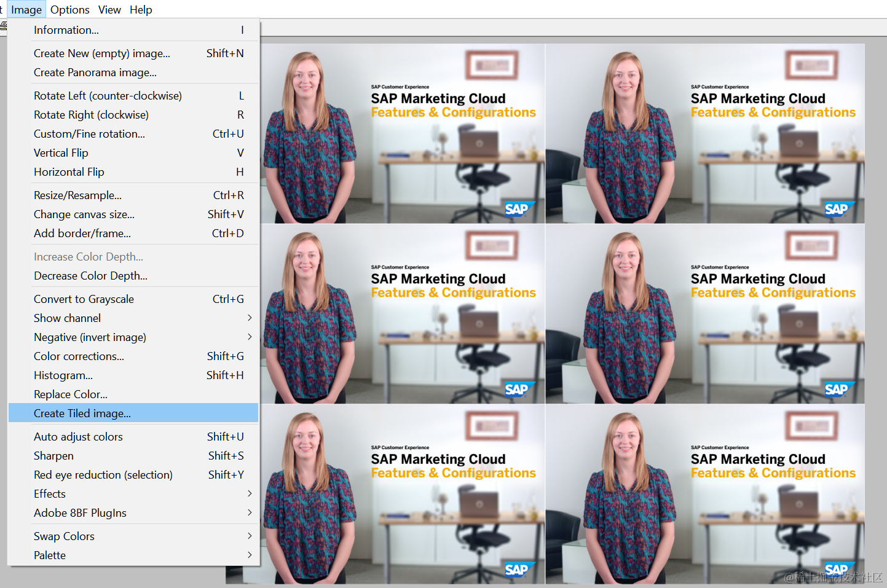887x588 pixels.
Task: Click Create Tiled image... entry
Action: click(x=133, y=414)
